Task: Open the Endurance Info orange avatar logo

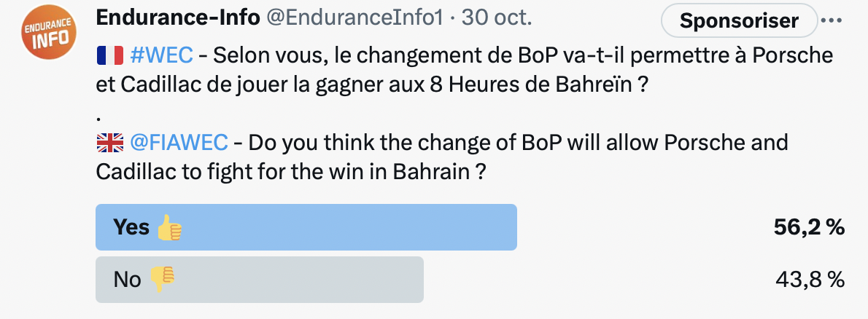Action: (x=48, y=33)
